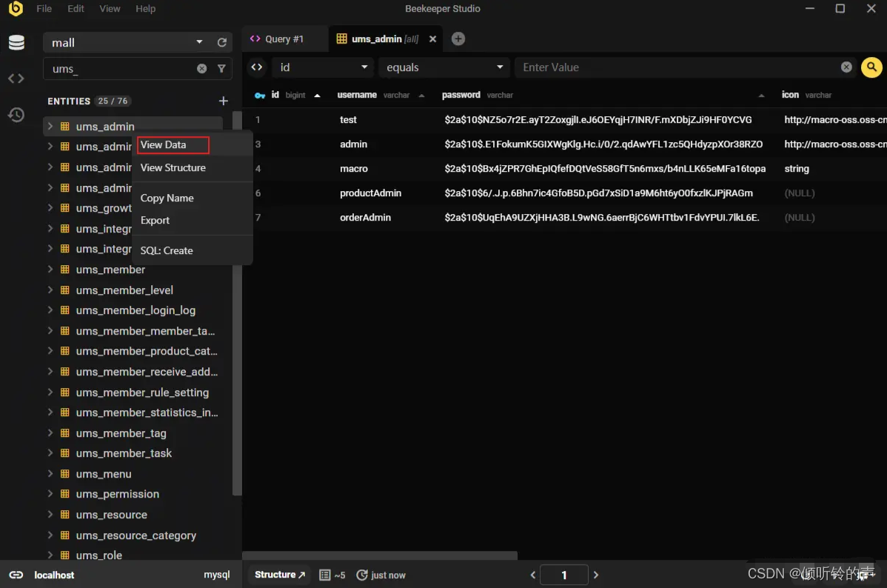This screenshot has width=887, height=588.
Task: Click the table icon of ums_menu
Action: click(x=65, y=474)
